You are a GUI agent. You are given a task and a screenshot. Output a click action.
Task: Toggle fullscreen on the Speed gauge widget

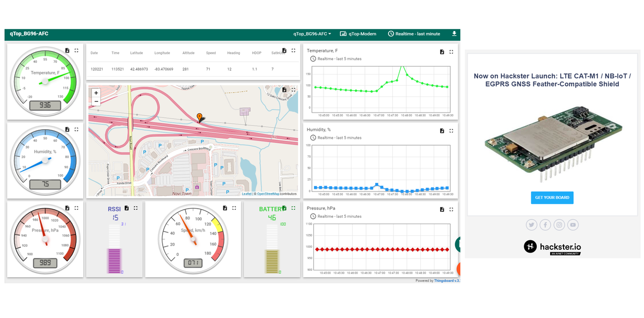tap(233, 208)
